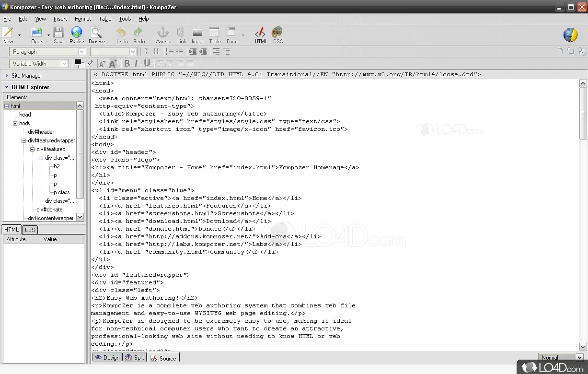Collapse the div#featured tree node

point(33,149)
